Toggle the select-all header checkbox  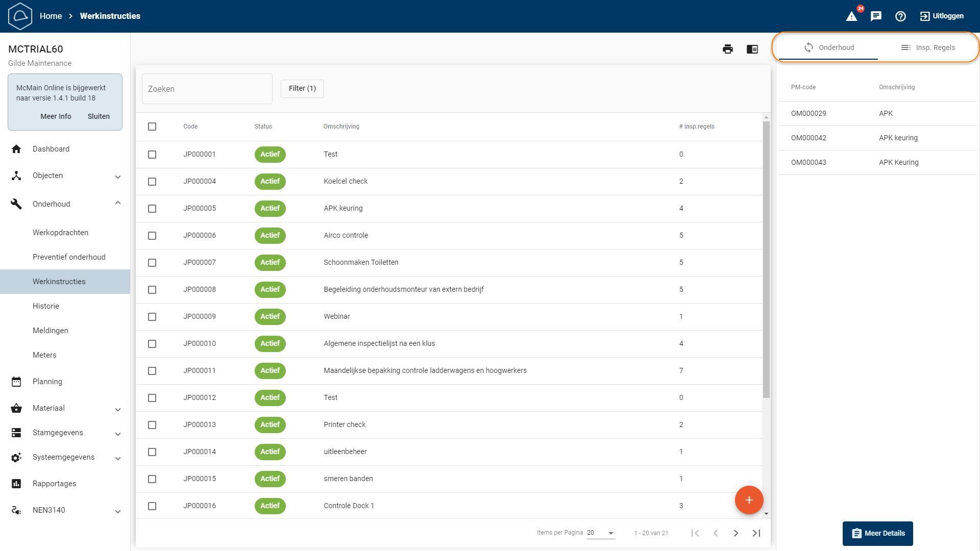point(152,127)
